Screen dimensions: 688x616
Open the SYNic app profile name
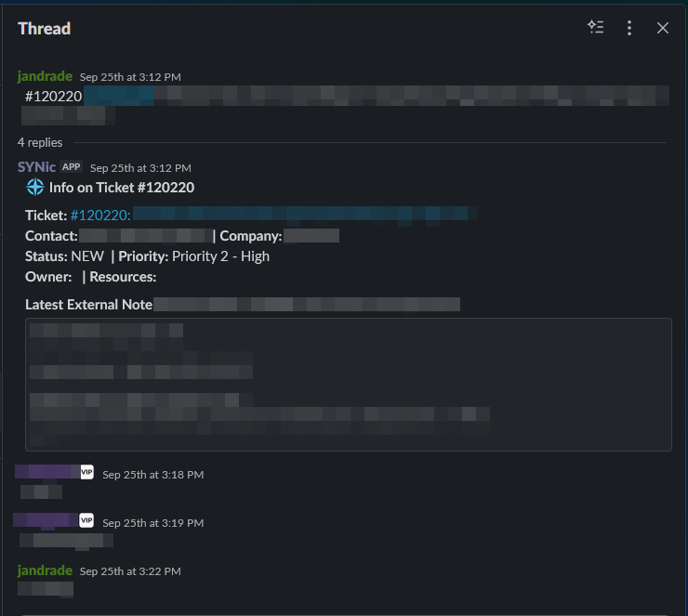[36, 167]
